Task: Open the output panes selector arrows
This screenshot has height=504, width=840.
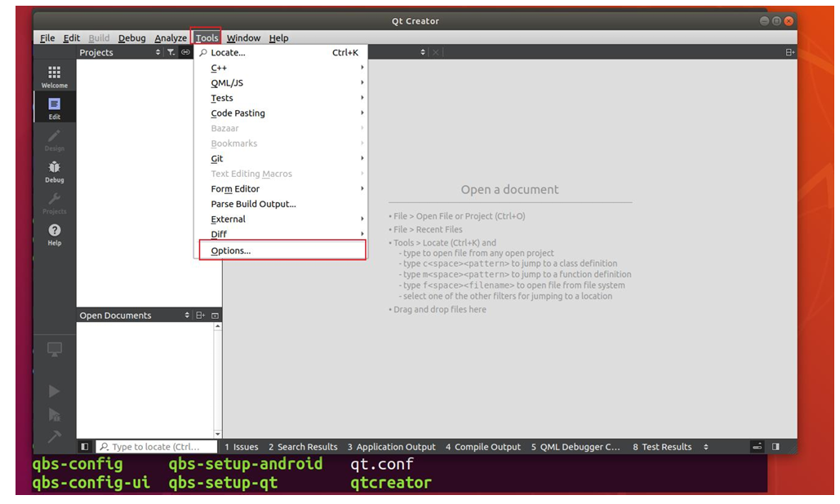Action: [x=705, y=446]
